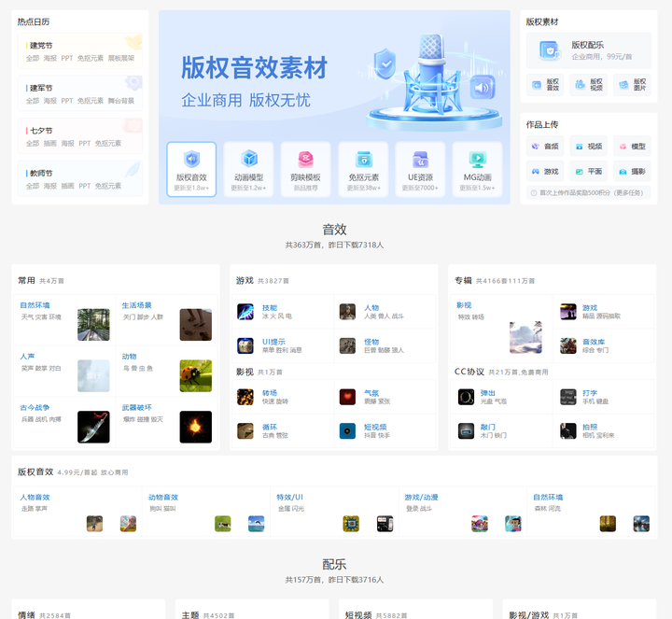Screen dimensions: 672x619
Task: Open the 动画模型 cube icon card
Action: (x=248, y=169)
